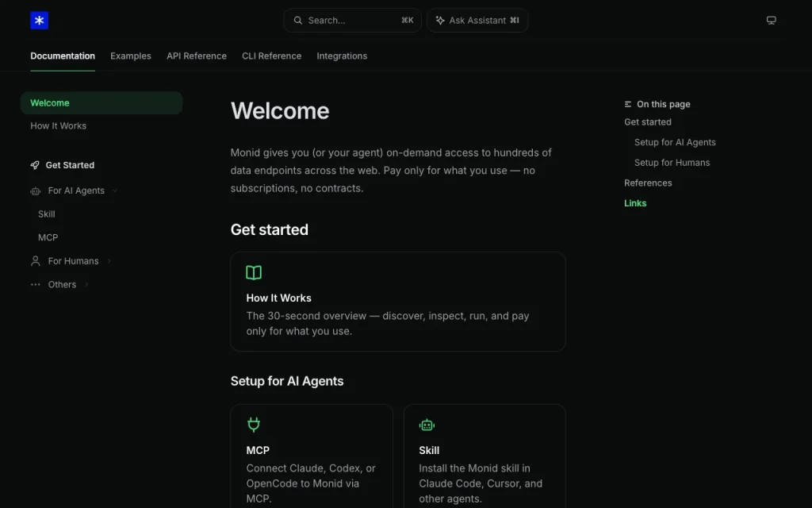Click the search magnifier icon
The image size is (812, 508).
click(x=298, y=20)
